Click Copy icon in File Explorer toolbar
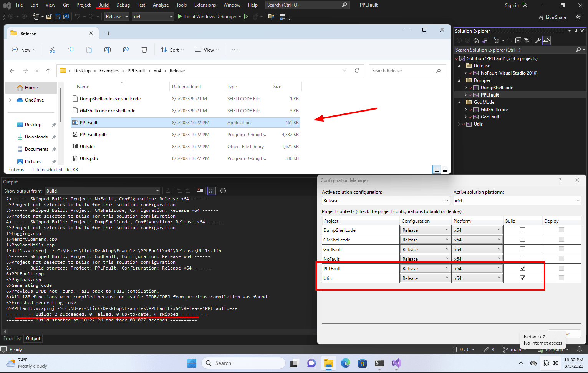588x373 pixels. pos(71,50)
